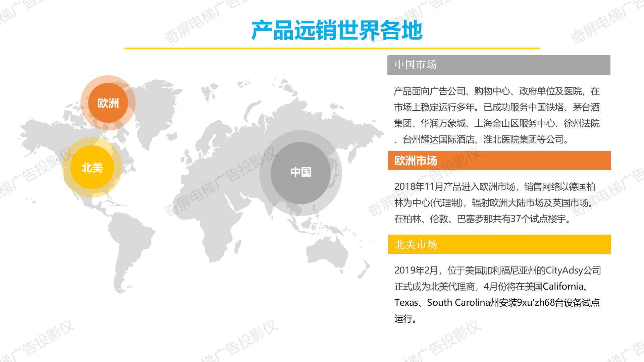644x362 pixels.
Task: Click the line containing 台州耀达国际酒店
Action: click(482, 139)
